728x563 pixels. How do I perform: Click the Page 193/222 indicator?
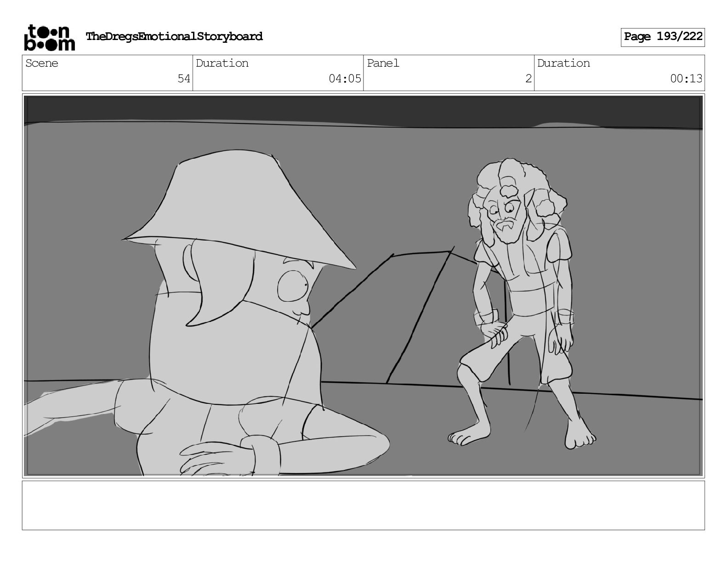pyautogui.click(x=663, y=37)
